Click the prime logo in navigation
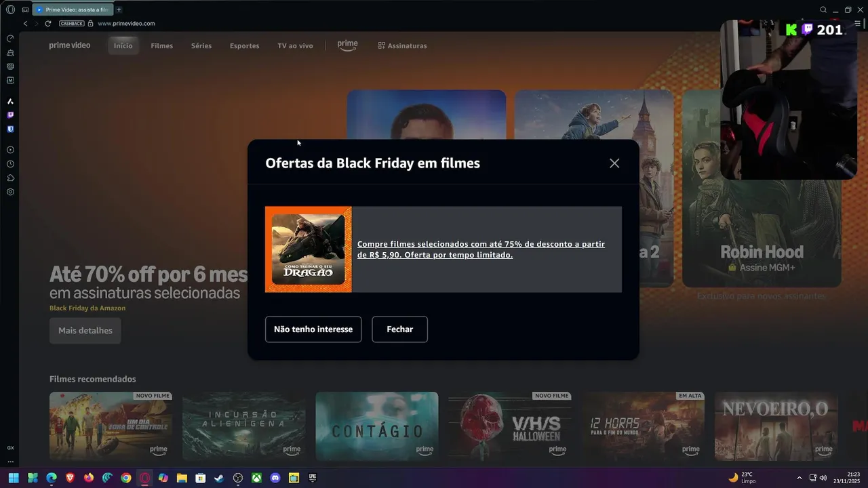 pyautogui.click(x=347, y=45)
